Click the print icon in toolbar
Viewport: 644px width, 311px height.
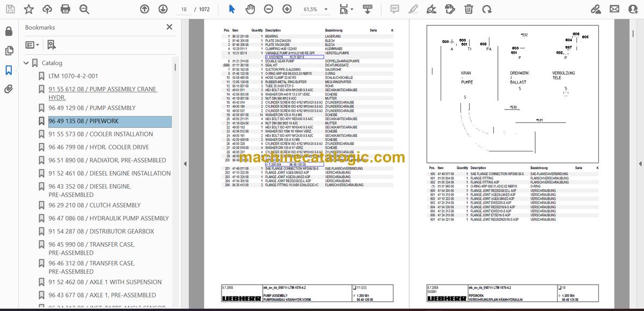65,9
